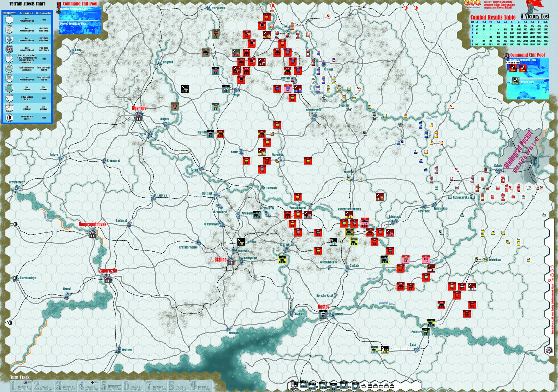Select the Stalino iron cross city marker
Image resolution: width=558 pixels, height=392 pixels.
click(x=231, y=263)
